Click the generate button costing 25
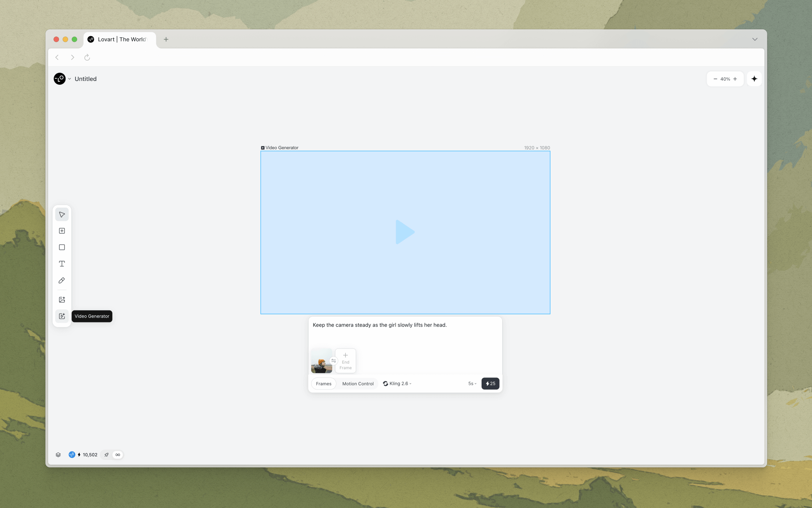The width and height of the screenshot is (812, 508). pyautogui.click(x=490, y=383)
